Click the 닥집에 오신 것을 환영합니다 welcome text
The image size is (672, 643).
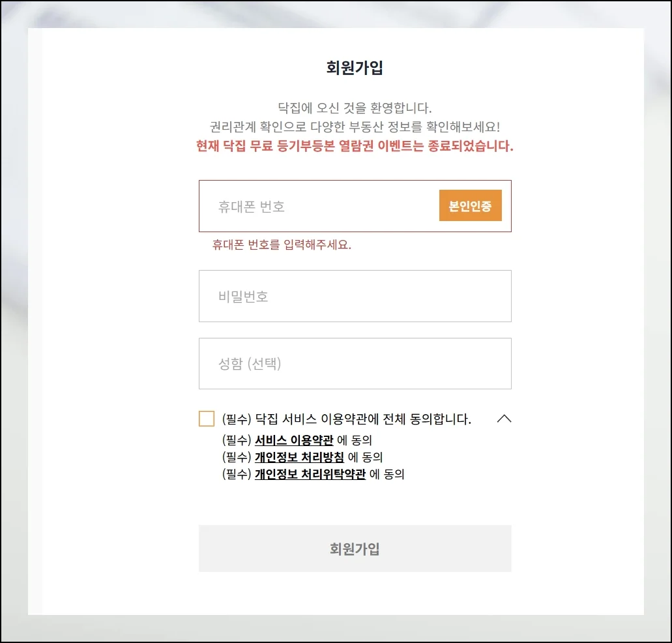(x=355, y=108)
